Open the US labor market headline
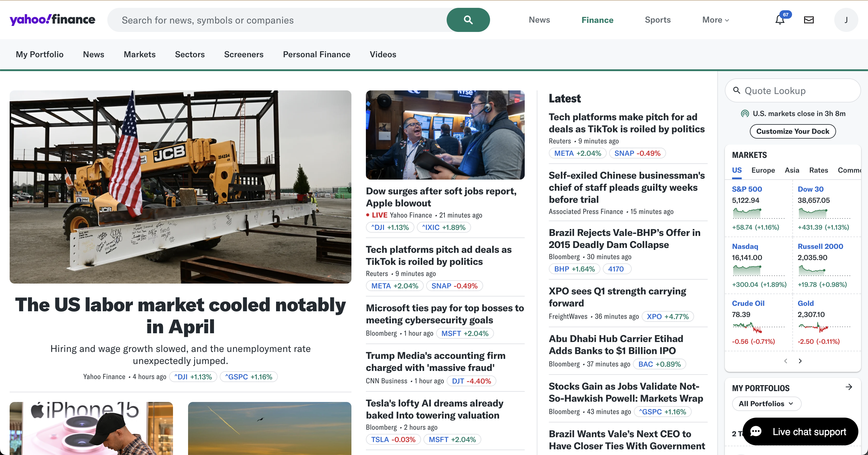The image size is (868, 455). [x=180, y=315]
